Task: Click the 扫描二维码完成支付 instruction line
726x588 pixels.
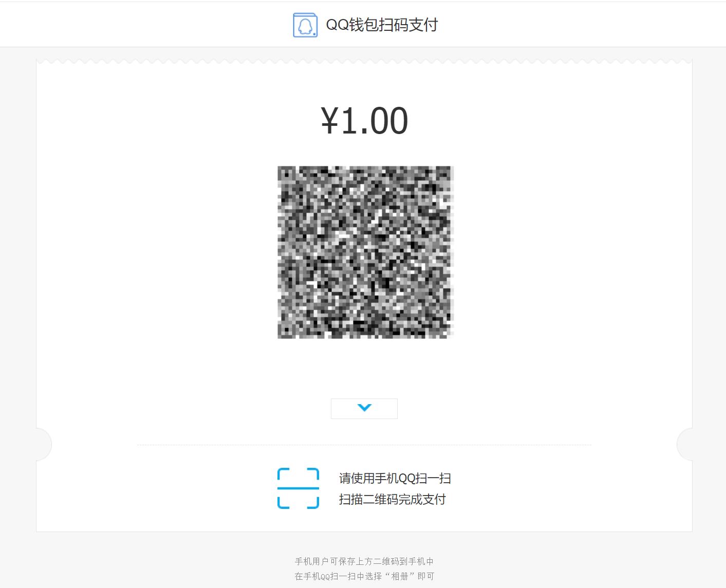Action: pos(392,499)
